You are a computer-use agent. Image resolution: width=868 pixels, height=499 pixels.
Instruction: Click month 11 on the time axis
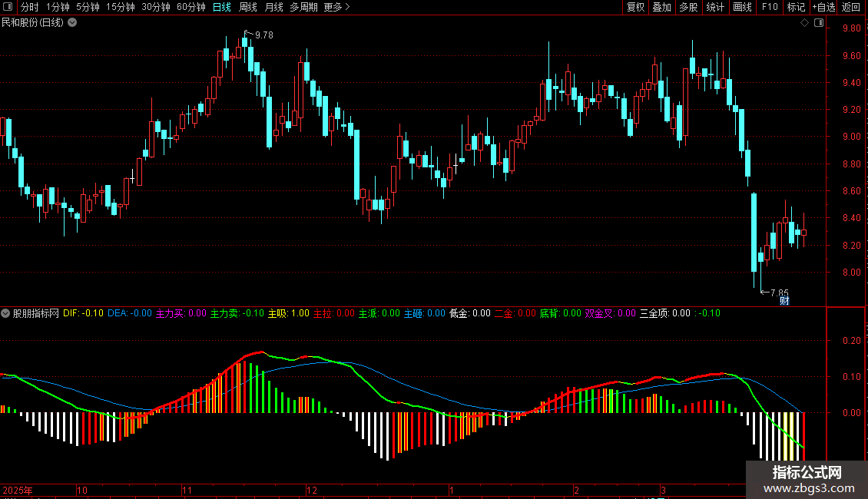coord(187,490)
